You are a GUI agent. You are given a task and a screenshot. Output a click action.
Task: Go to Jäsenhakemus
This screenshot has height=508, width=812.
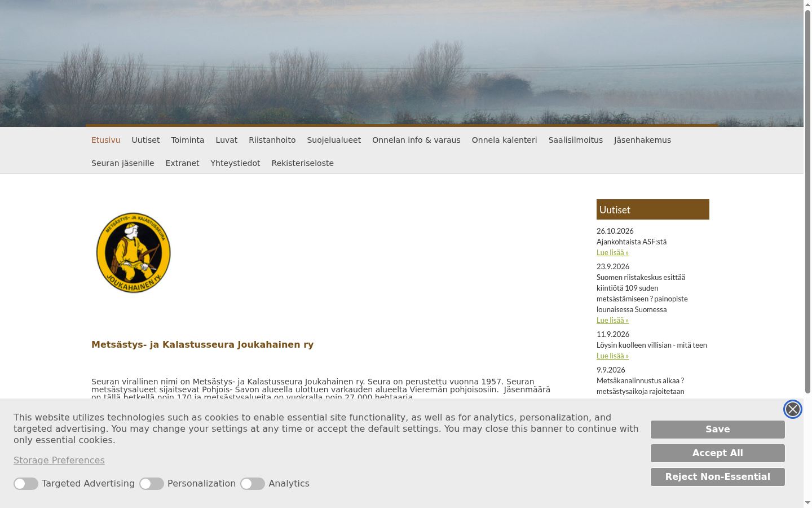[x=643, y=140]
